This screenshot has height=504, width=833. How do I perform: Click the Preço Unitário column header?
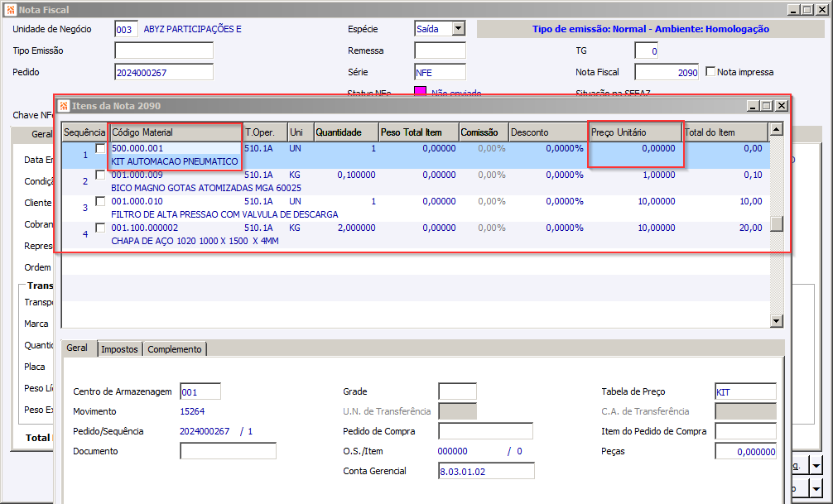[634, 132]
